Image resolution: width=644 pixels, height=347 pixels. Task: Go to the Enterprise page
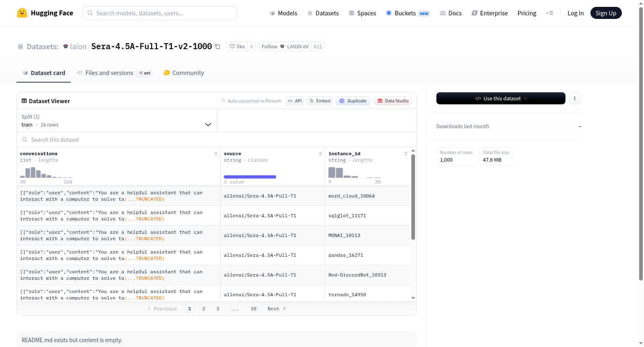tap(489, 13)
